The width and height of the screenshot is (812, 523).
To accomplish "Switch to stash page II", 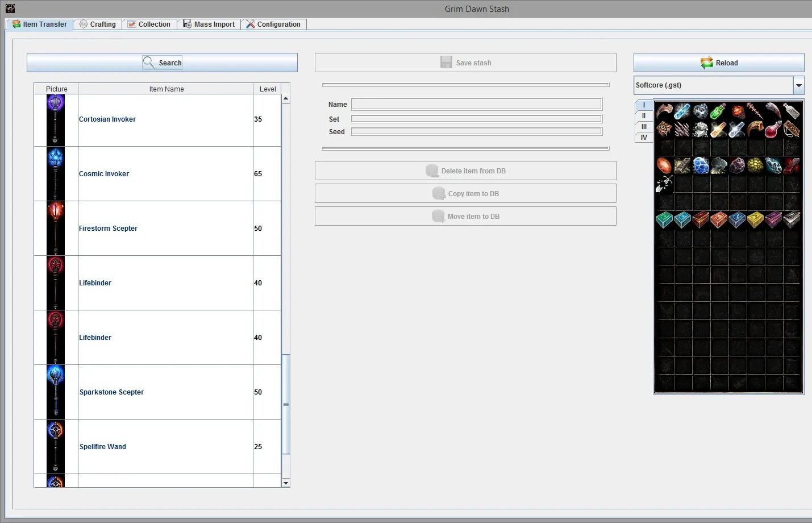I will tap(644, 116).
